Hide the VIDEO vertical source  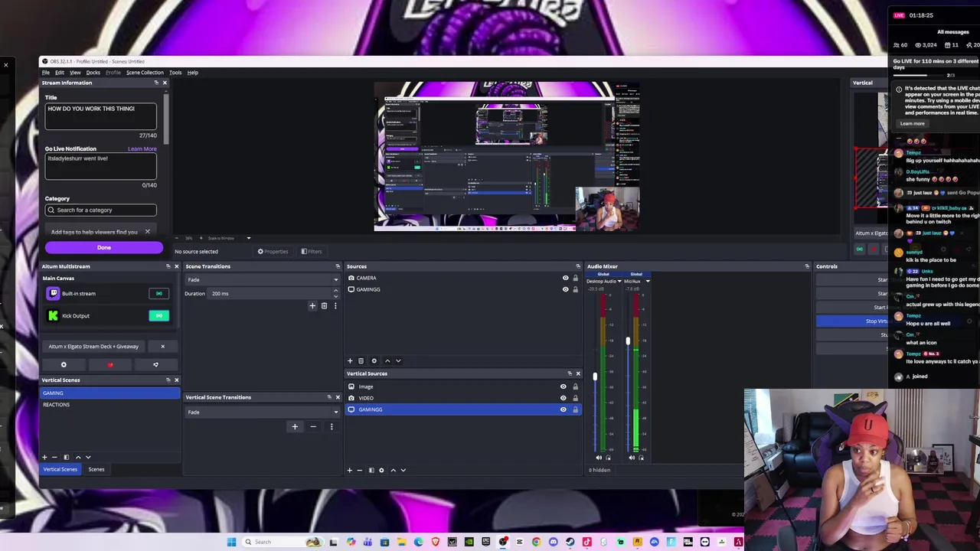[563, 398]
